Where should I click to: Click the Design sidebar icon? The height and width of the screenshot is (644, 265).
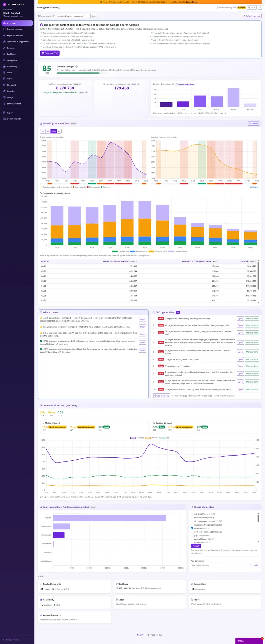[x=4, y=97]
